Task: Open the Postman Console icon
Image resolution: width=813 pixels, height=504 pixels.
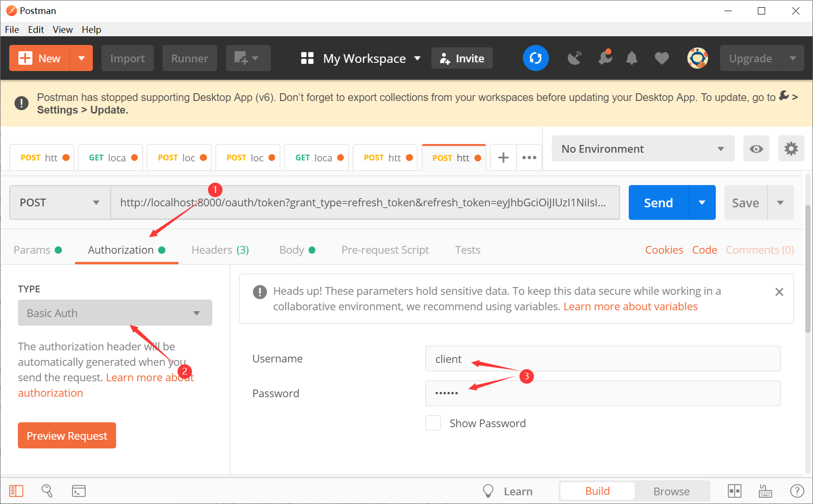Action: 79,491
